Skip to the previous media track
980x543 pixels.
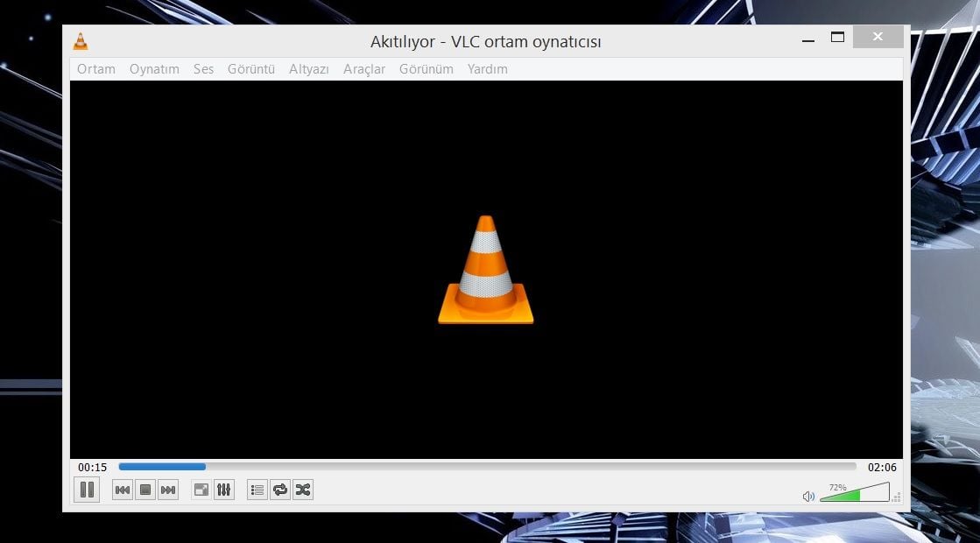pos(123,490)
